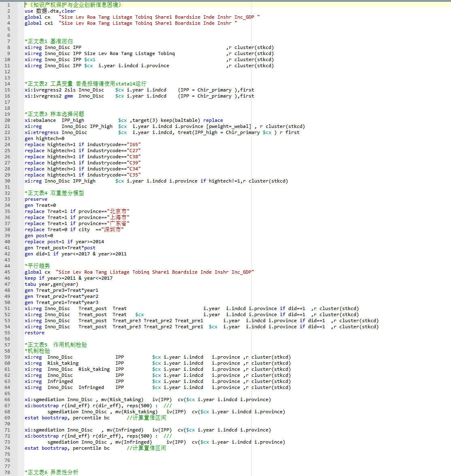Click the "I65" industry code string
This screenshot has height=476, width=451.
134,144
